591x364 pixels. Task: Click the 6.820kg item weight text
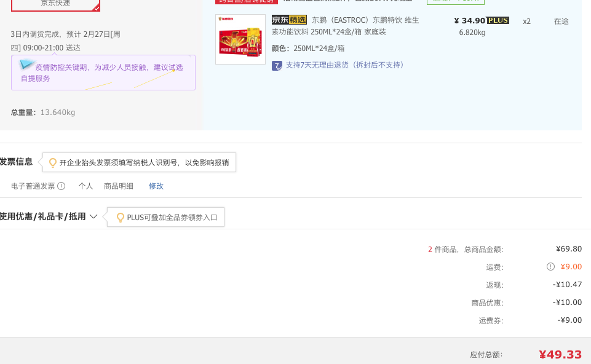tap(472, 33)
